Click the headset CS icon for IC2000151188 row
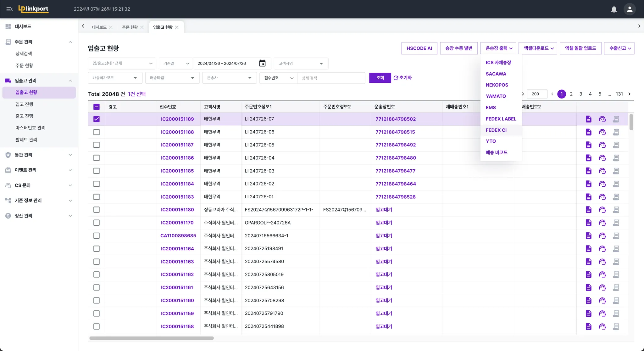The height and width of the screenshot is (351, 644). tap(602, 132)
